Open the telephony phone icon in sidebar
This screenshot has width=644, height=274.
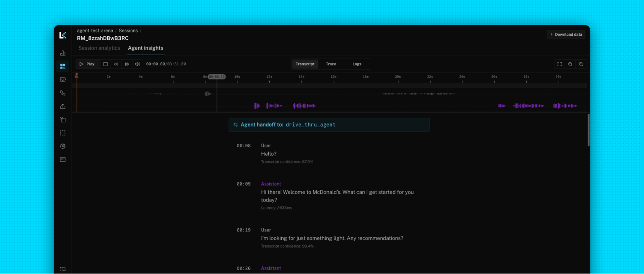point(63,93)
